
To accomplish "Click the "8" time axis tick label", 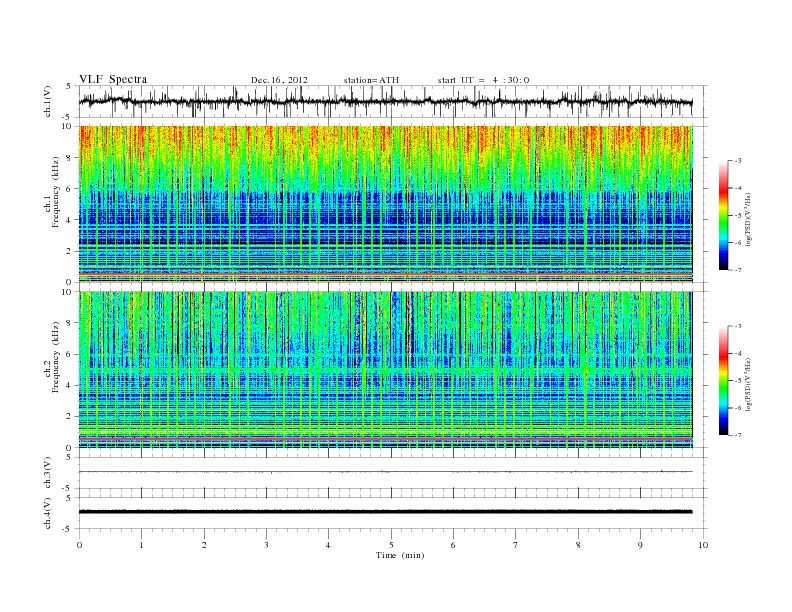I will [x=578, y=545].
